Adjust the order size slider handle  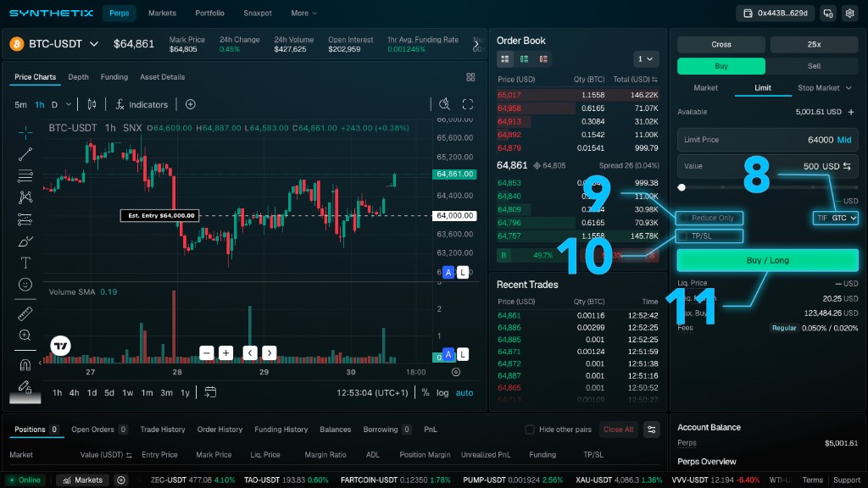682,187
